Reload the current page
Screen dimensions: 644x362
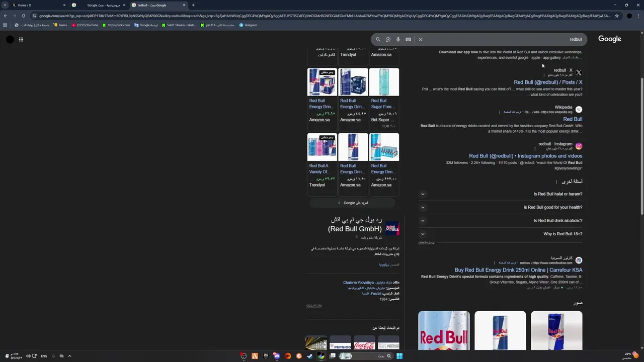click(x=23, y=16)
